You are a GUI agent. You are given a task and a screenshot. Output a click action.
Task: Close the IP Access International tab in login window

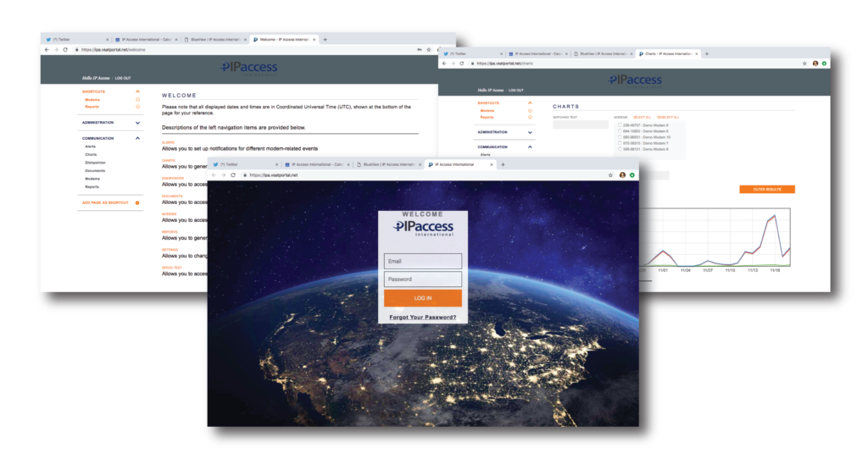point(491,164)
